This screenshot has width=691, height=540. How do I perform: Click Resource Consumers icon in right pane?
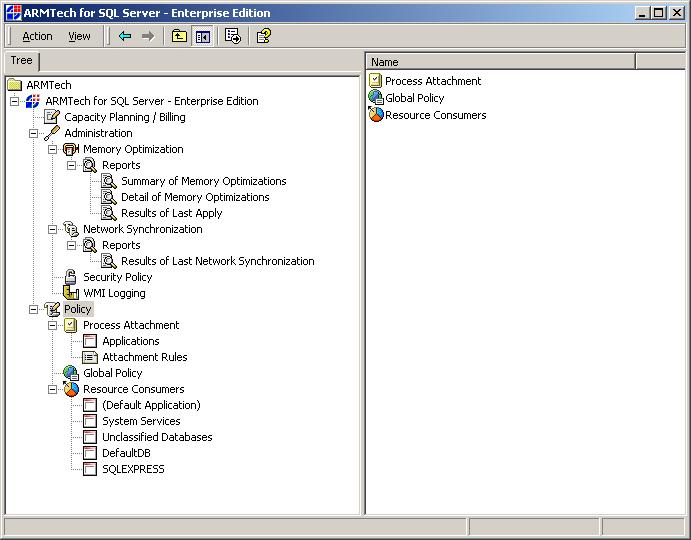pos(376,114)
